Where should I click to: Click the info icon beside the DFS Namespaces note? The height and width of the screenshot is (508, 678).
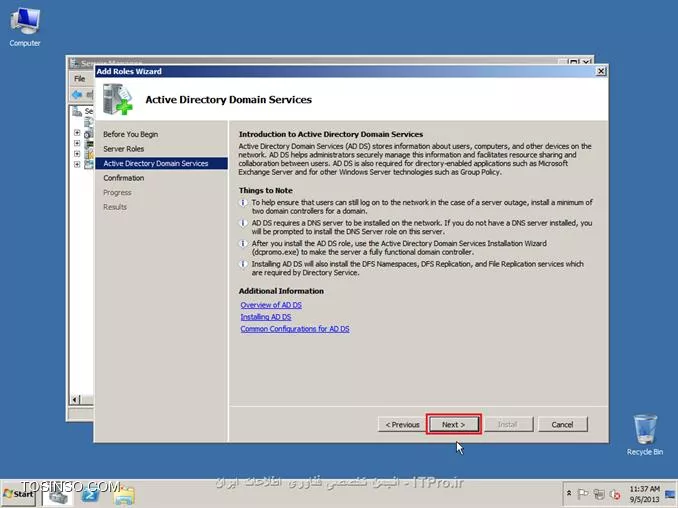point(243,264)
